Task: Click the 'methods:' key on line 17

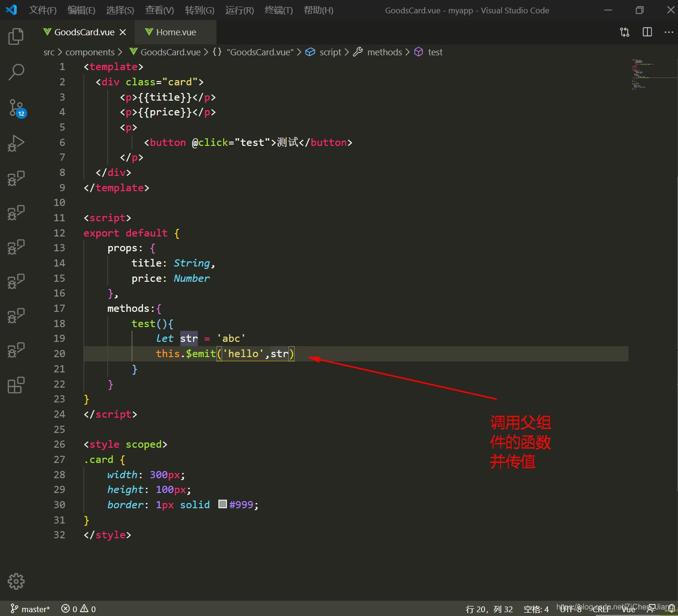Action: [131, 308]
